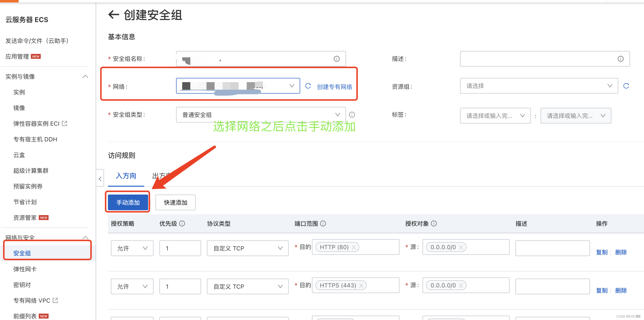Click 删除 in the HTTPS (443) row
The height and width of the screenshot is (320, 644).
(621, 291)
